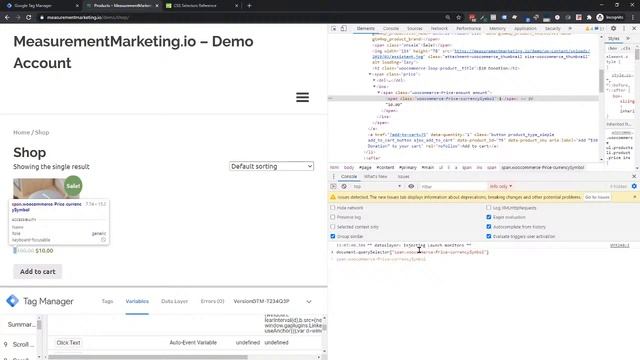Click the browser address bar
640x360 pixels.
tap(241, 18)
